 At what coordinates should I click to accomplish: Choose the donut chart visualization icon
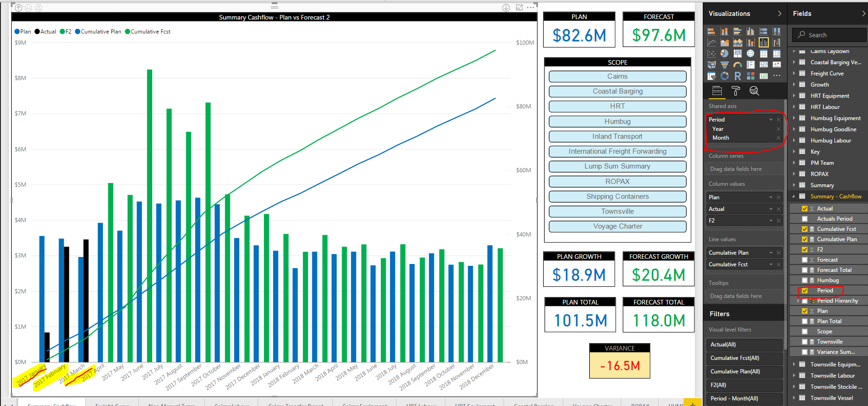(725, 76)
